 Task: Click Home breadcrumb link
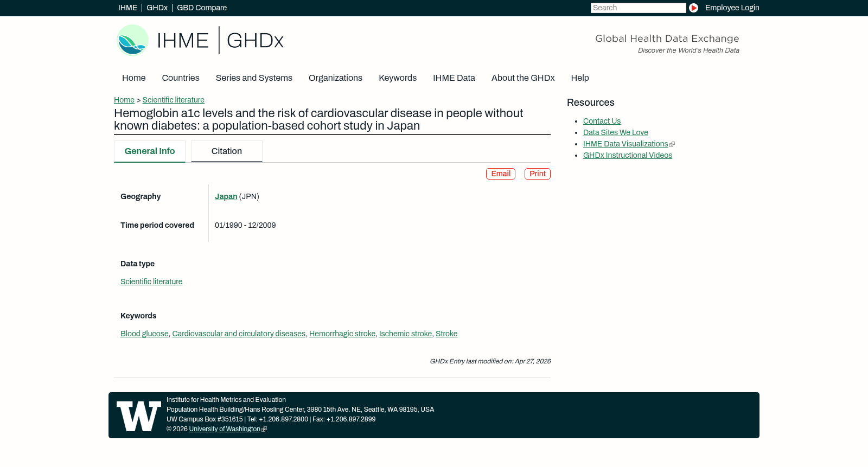coord(124,100)
